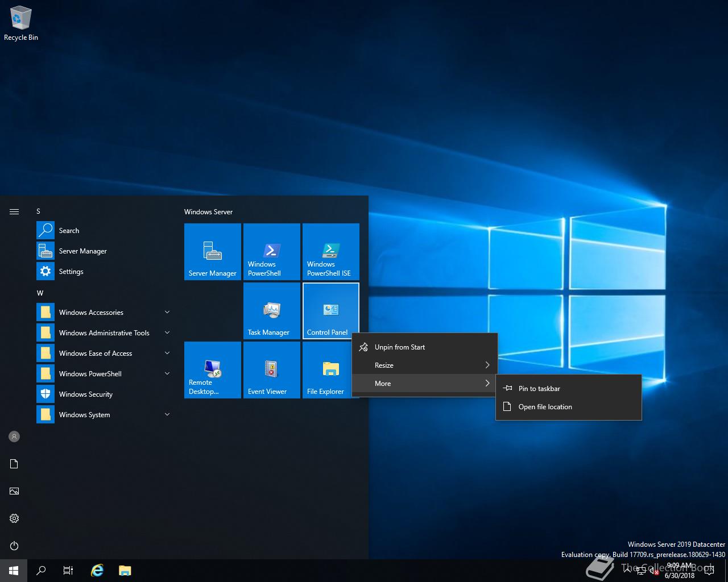Click the taskbar search magnifier icon
Screen dimensions: 728x582
(41, 571)
